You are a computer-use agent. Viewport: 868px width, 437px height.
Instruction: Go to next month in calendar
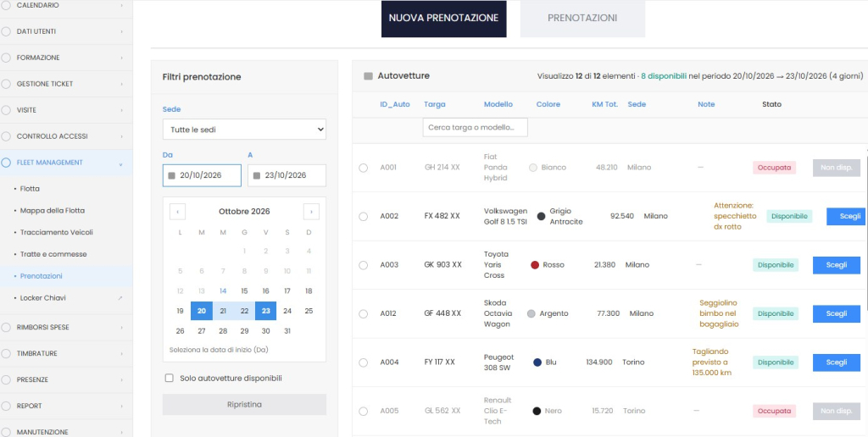click(x=311, y=212)
